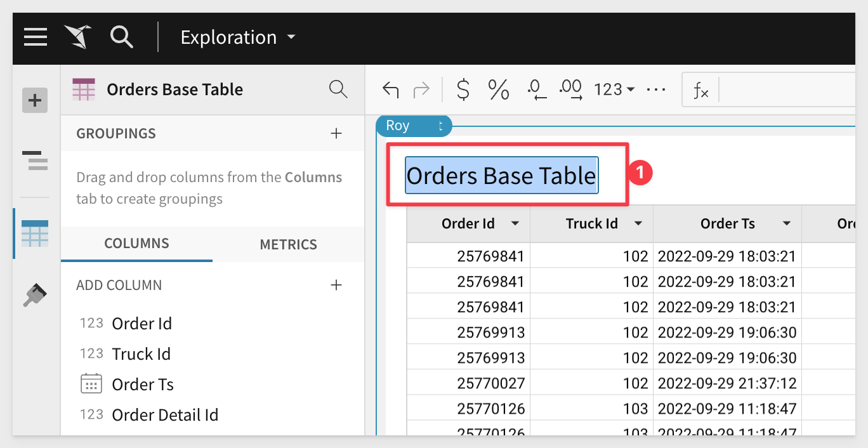Switch to the Metrics tab

[288, 244]
